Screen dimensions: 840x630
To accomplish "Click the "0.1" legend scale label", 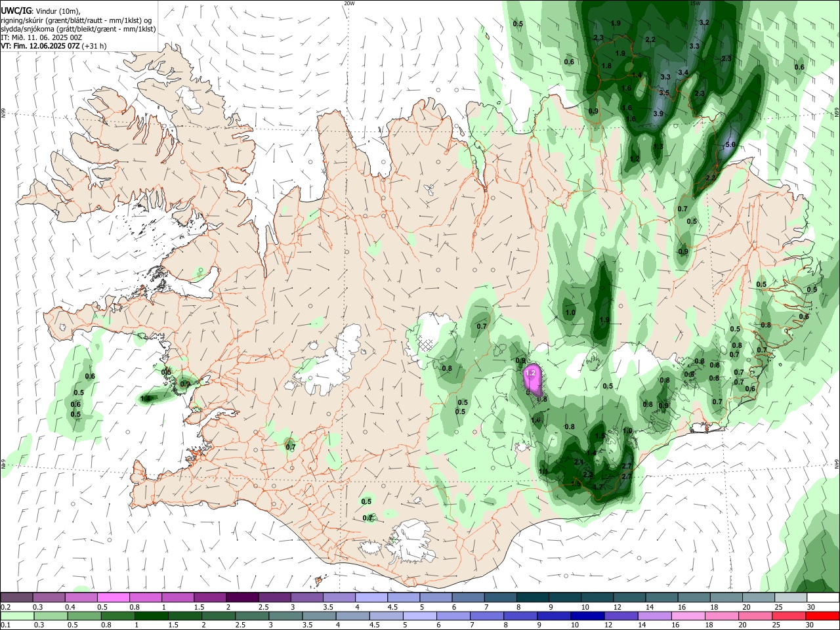I will (6, 625).
